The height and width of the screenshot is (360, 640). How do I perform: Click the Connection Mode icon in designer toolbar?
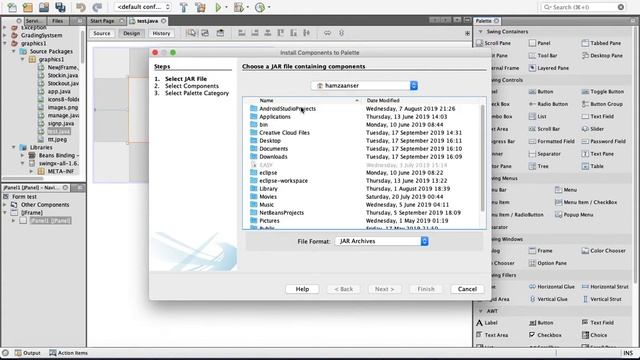205,33
